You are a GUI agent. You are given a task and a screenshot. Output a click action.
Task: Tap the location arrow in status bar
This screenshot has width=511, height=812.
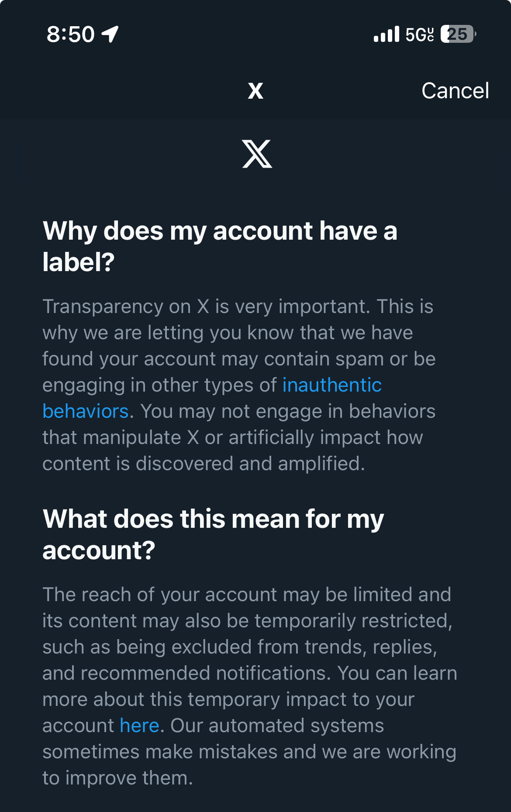point(110,34)
